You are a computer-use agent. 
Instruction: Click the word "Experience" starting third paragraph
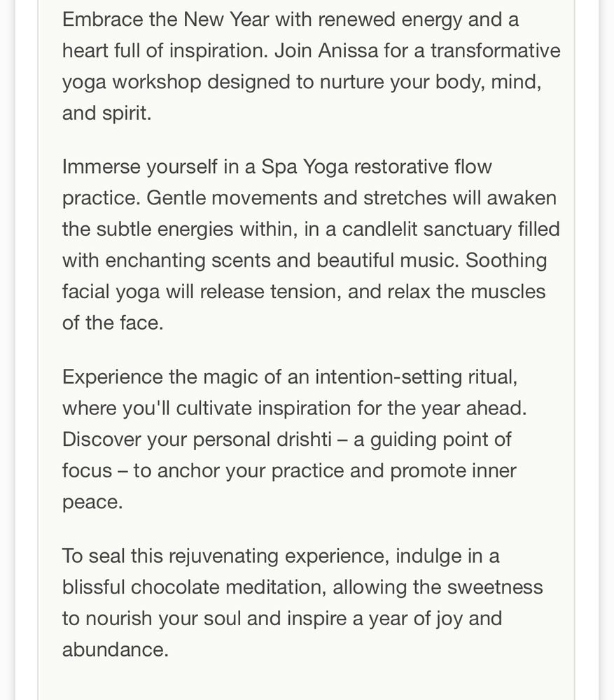(x=113, y=378)
